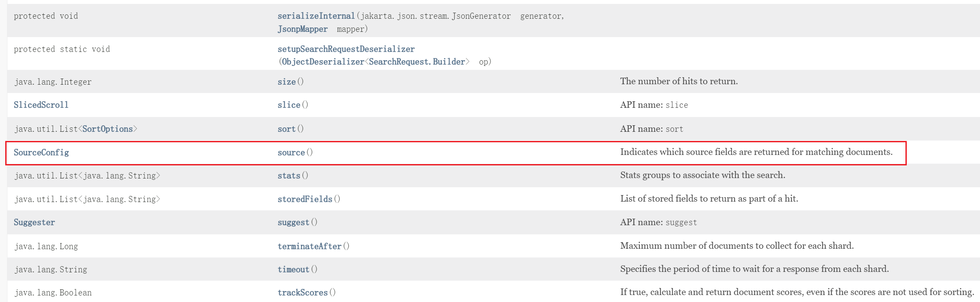This screenshot has width=980, height=302.
Task: Open the SortOptions type link
Action: click(107, 129)
